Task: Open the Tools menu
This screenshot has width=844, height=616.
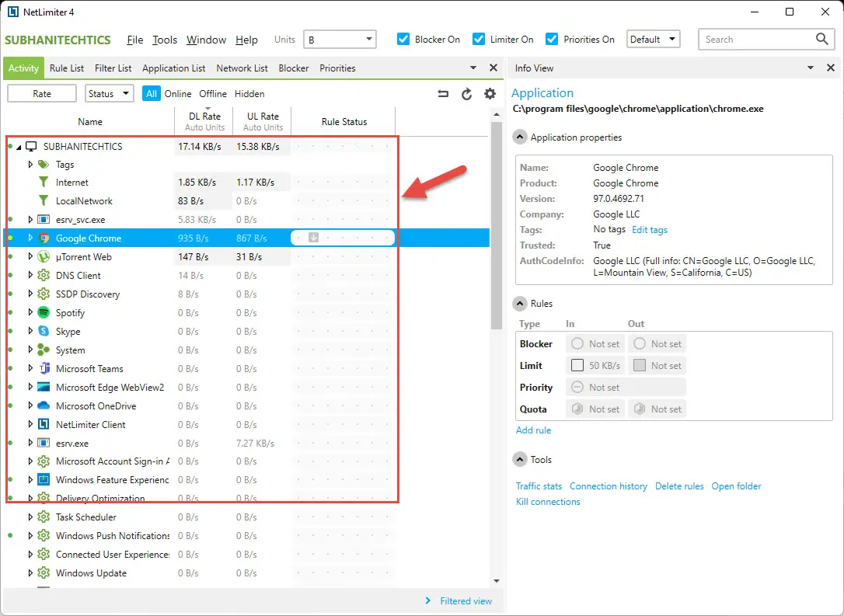Action: pos(165,40)
